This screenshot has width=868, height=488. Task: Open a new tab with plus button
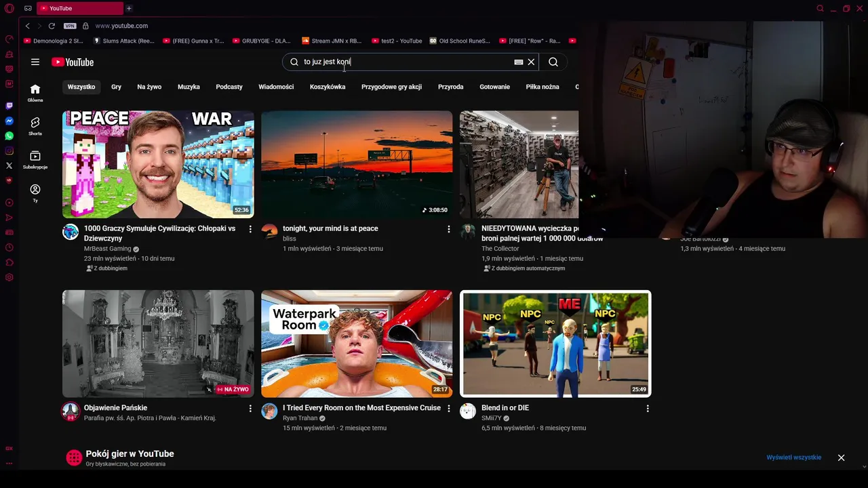pos(129,8)
